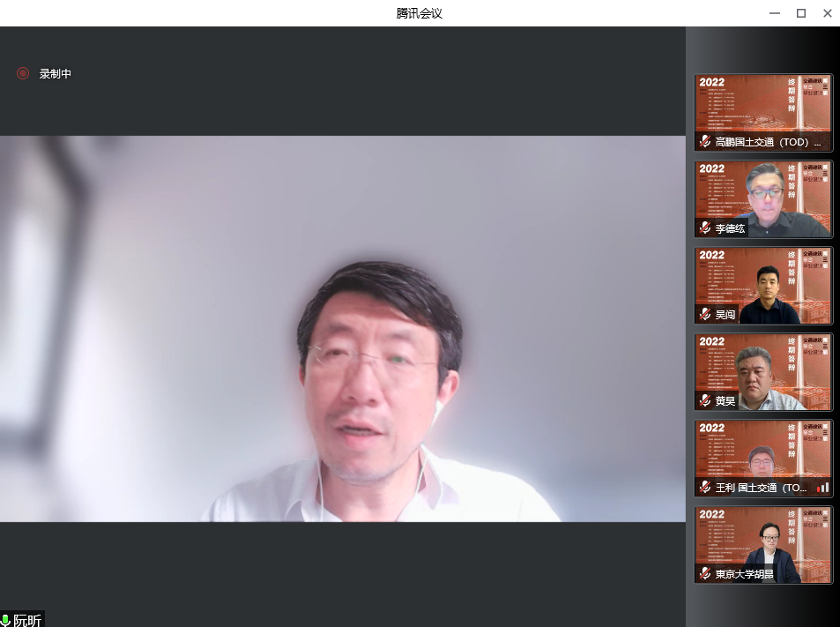Click the 王利 国土交通 name label
840x627 pixels.
[761, 488]
